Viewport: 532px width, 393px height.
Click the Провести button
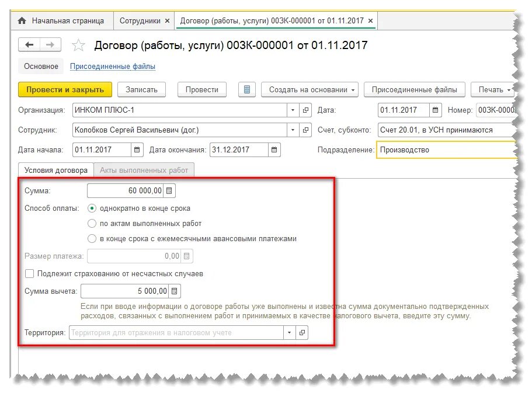[x=202, y=89]
